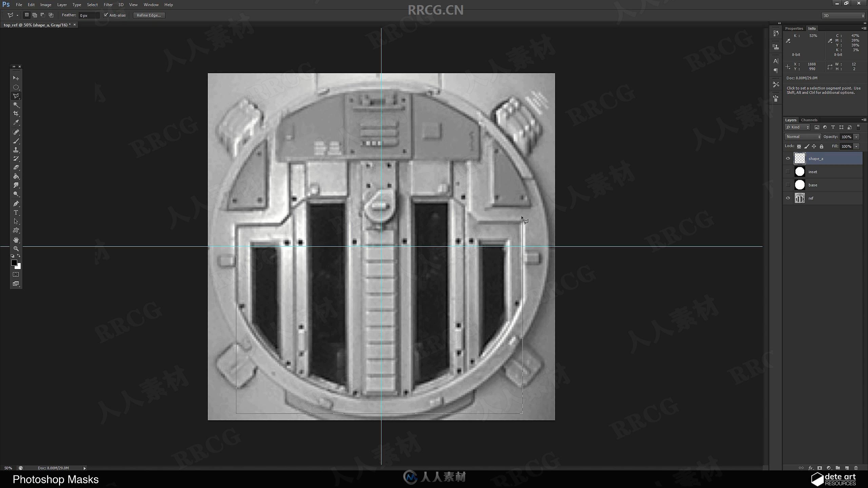Toggle visibility of shape_a layer

tap(788, 158)
